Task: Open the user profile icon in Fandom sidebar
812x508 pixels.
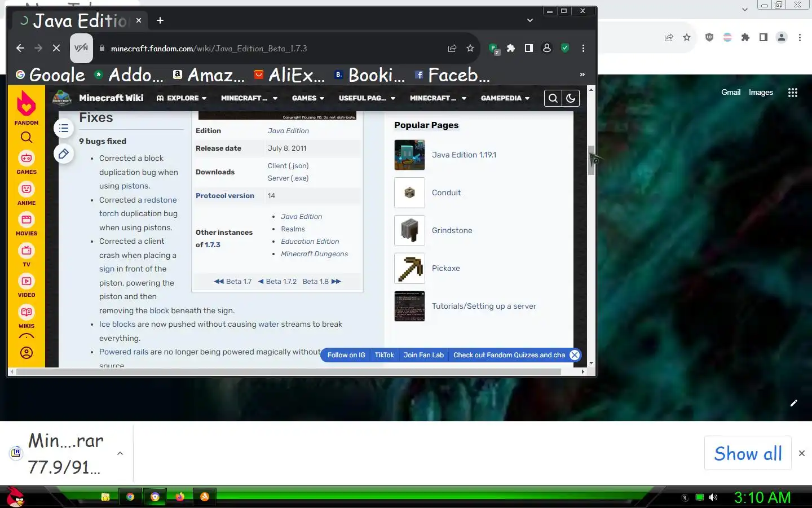Action: pos(27,353)
